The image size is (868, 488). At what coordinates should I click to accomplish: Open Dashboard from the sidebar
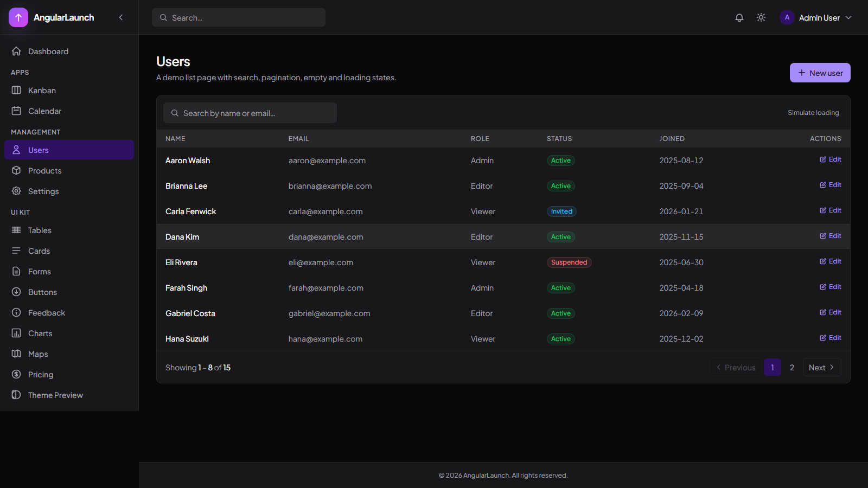tap(69, 52)
